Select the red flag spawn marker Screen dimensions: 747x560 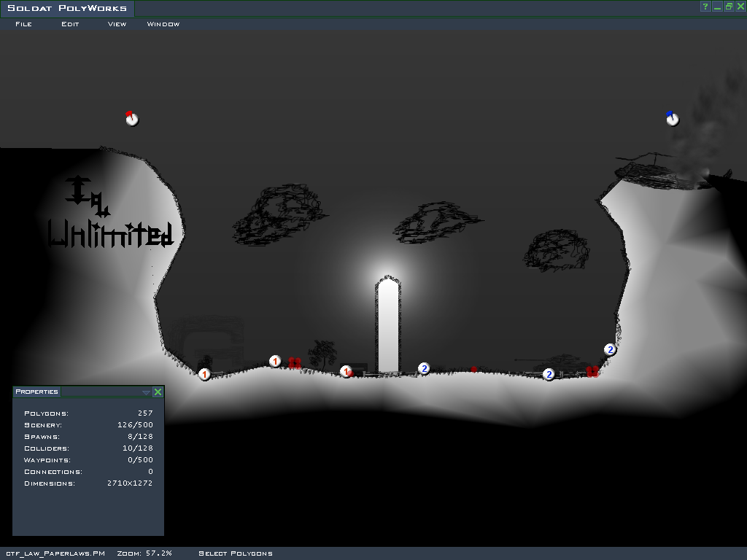point(131,119)
